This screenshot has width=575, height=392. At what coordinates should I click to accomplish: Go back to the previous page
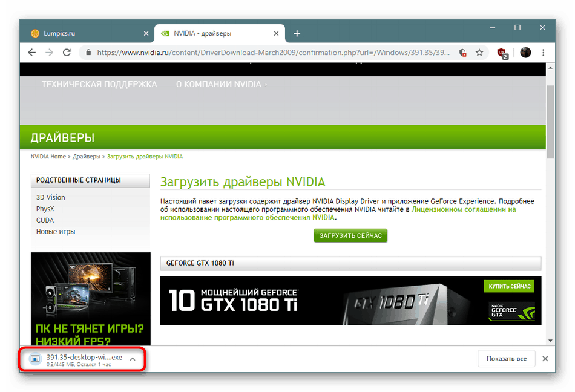pos(32,53)
